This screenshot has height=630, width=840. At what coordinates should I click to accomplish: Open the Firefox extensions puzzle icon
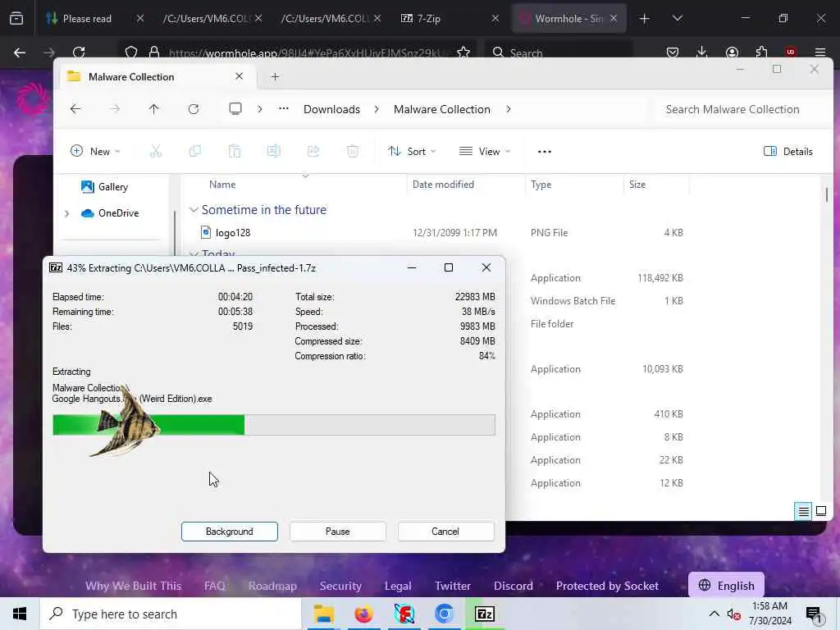tap(761, 52)
